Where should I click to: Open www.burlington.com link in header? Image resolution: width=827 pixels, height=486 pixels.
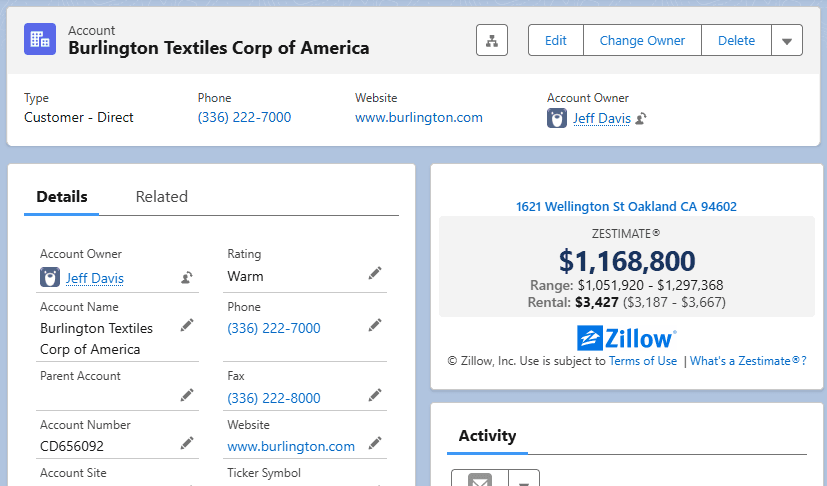tap(419, 117)
